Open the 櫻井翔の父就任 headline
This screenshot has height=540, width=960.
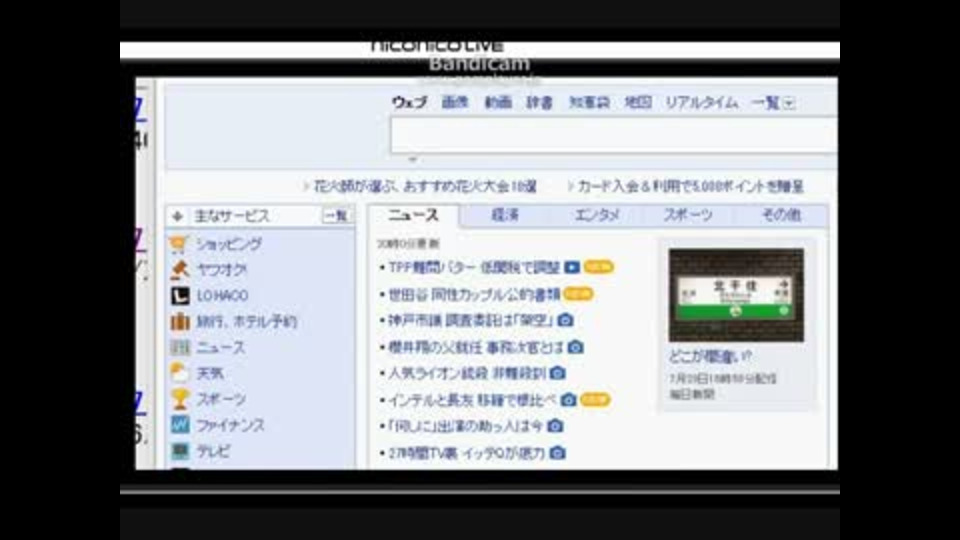pyautogui.click(x=476, y=347)
